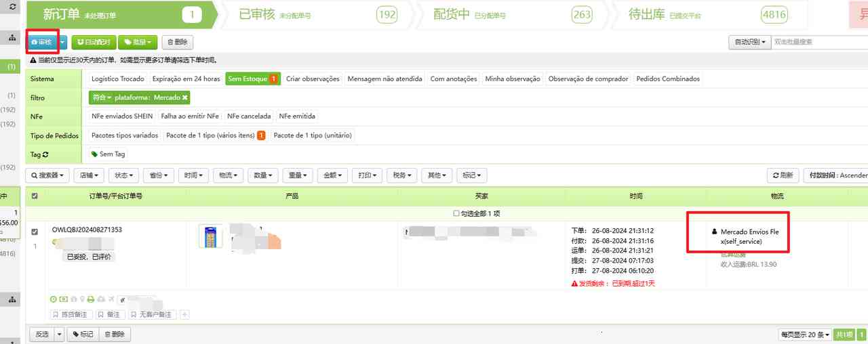Open the 打印 dropdown
The image size is (868, 344).
coord(368,175)
